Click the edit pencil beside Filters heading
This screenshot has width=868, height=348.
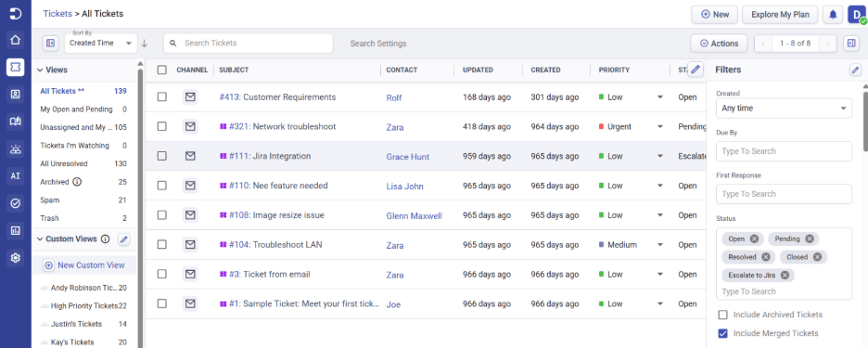point(855,70)
